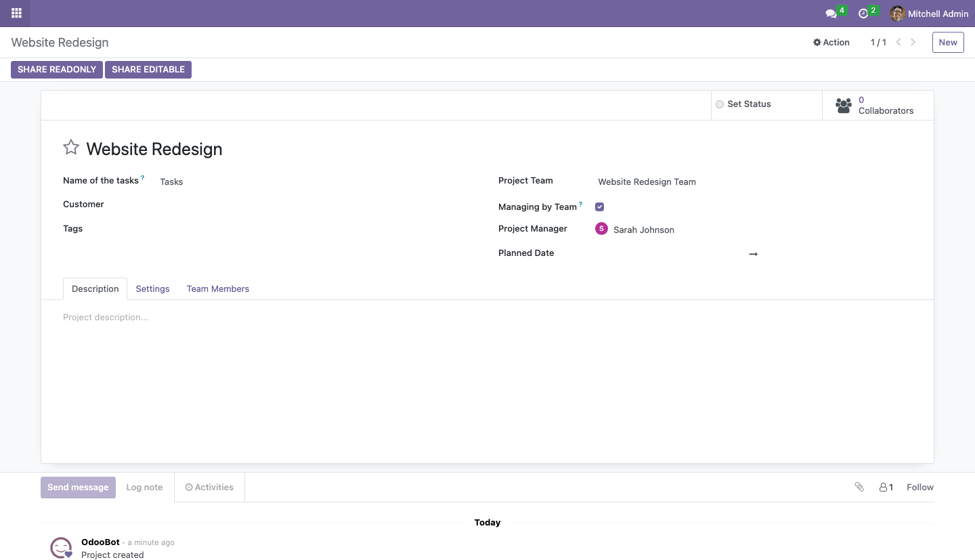This screenshot has width=975, height=560.
Task: Click Sarah Johnson's avatar badge
Action: click(601, 229)
